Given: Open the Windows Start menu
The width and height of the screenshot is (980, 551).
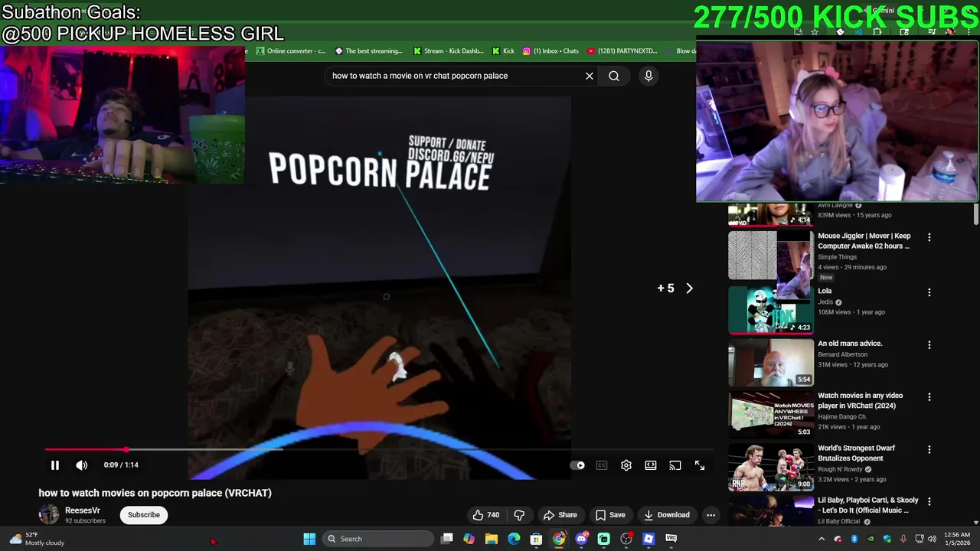Looking at the screenshot, I should 309,539.
